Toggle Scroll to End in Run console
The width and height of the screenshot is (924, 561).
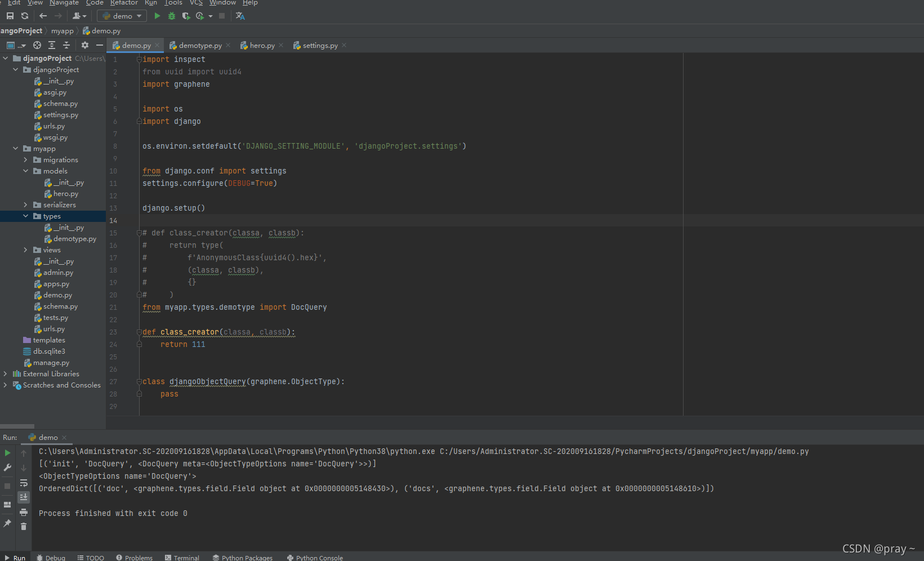(x=23, y=497)
